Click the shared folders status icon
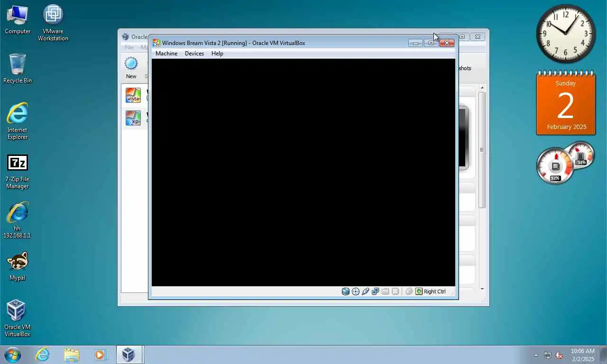The width and height of the screenshot is (607, 364). [x=386, y=291]
